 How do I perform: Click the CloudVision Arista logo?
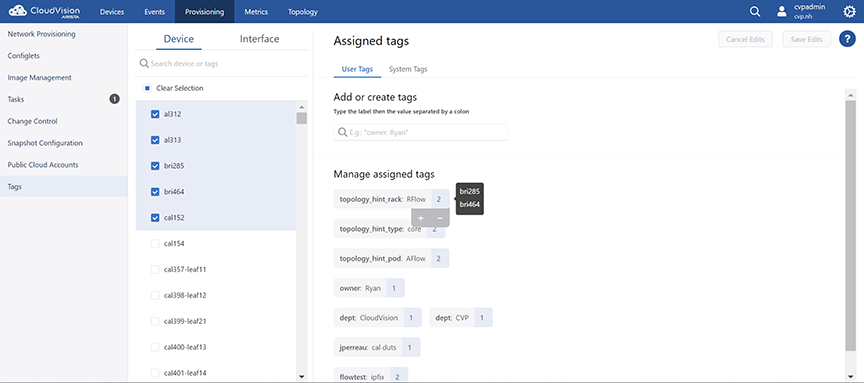[x=45, y=12]
